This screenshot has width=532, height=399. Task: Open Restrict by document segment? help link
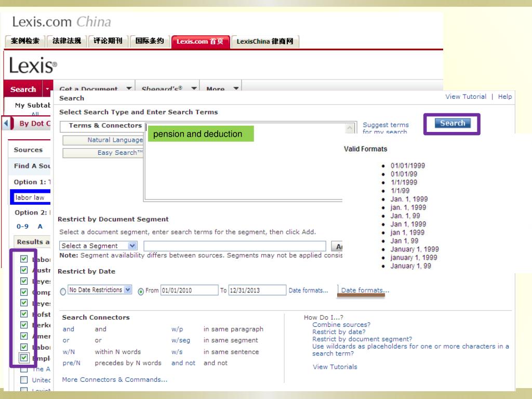pos(362,339)
